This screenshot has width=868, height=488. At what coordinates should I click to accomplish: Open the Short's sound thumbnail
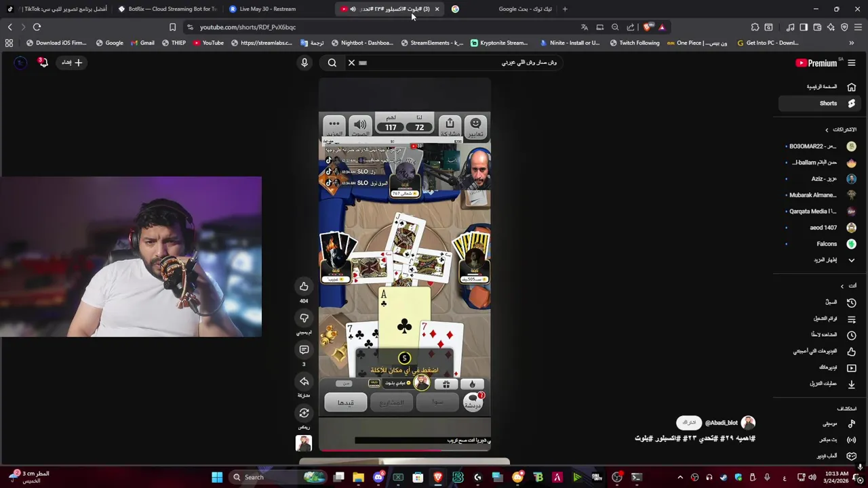click(304, 443)
